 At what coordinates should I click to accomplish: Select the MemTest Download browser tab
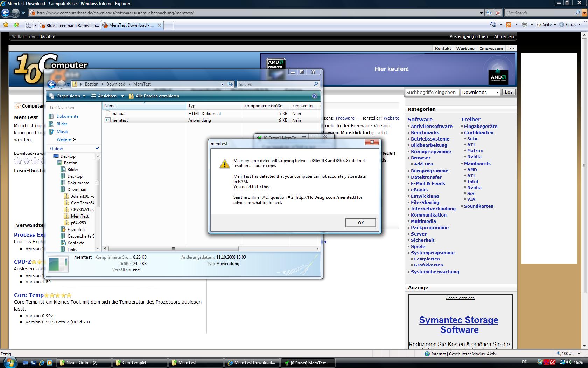(x=132, y=25)
